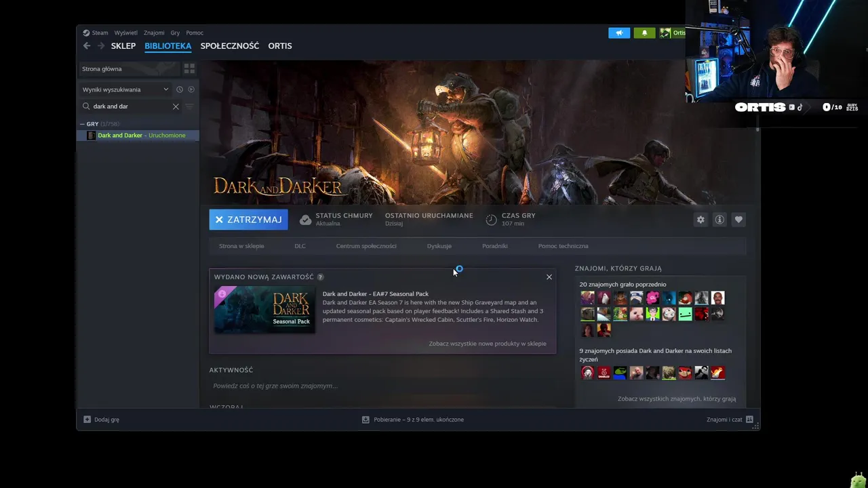The width and height of the screenshot is (868, 488).
Task: Open the Pomoc techniczna link
Action: pyautogui.click(x=563, y=246)
